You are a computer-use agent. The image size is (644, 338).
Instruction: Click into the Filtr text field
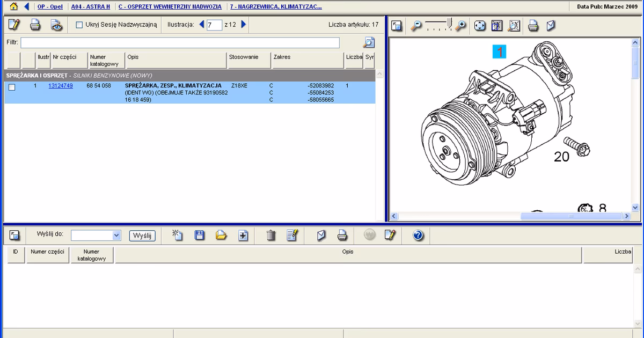[180, 42]
